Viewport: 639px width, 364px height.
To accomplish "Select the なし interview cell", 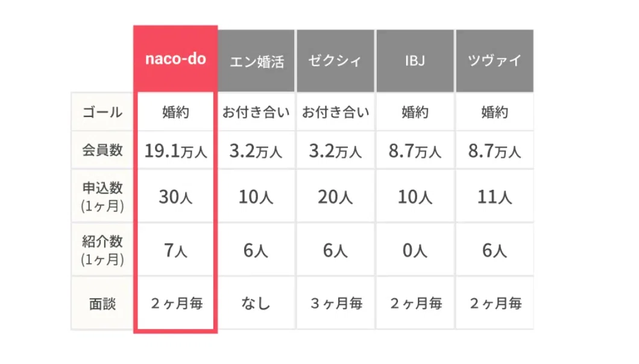I will click(x=256, y=303).
